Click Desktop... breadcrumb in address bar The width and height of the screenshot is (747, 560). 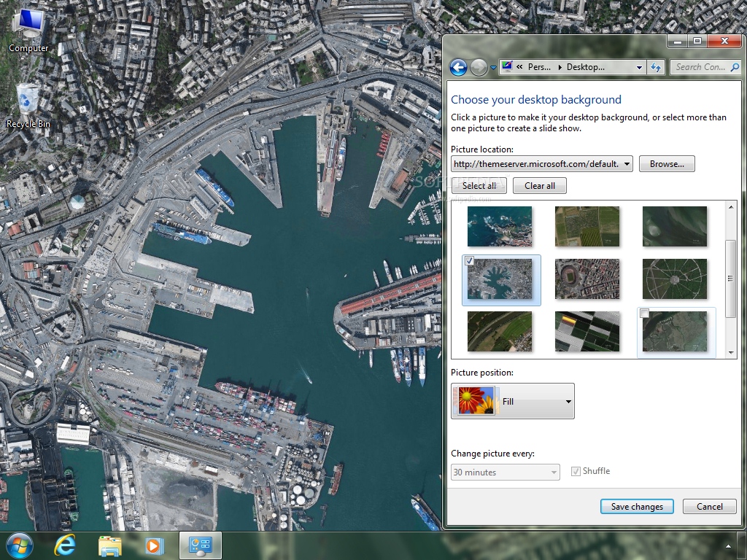pyautogui.click(x=586, y=67)
